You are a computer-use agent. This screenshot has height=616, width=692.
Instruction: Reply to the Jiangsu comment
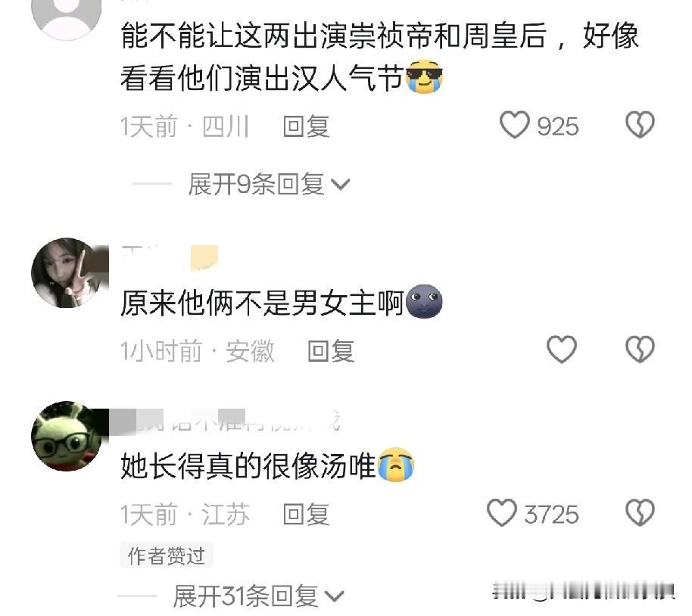(x=306, y=515)
